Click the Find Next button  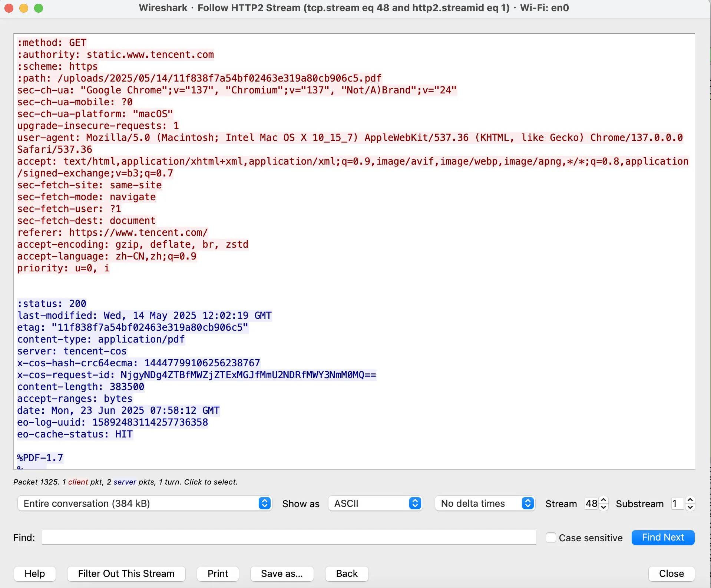(x=663, y=538)
